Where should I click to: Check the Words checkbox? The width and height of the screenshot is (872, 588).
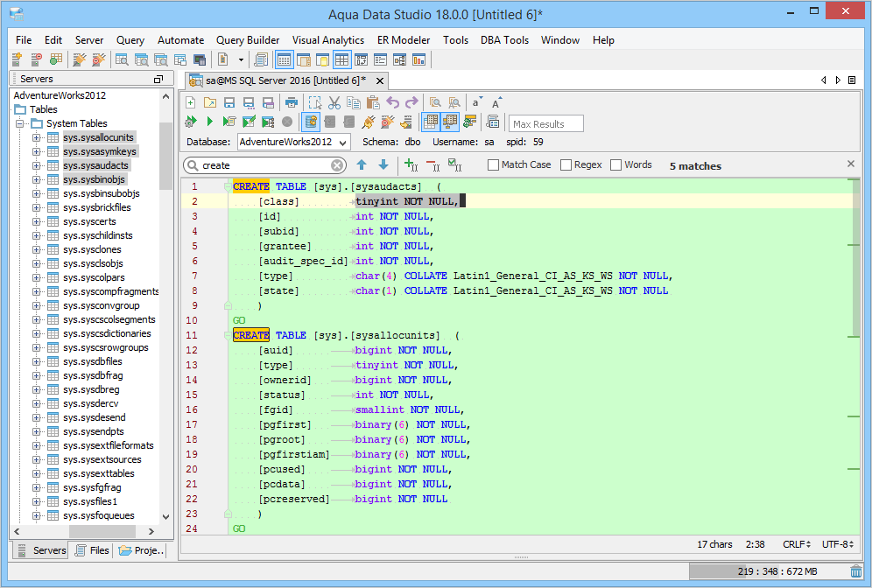coord(616,164)
